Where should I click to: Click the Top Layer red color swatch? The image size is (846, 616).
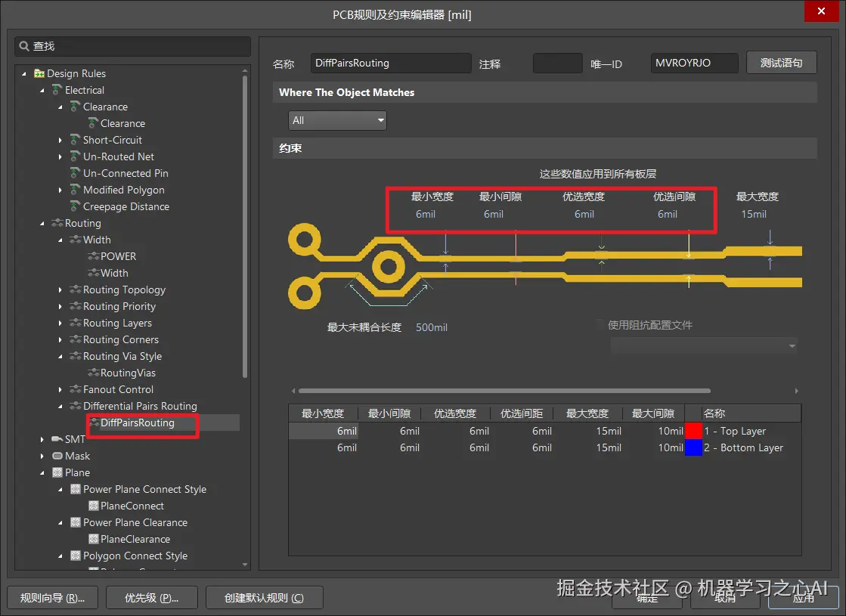[693, 431]
